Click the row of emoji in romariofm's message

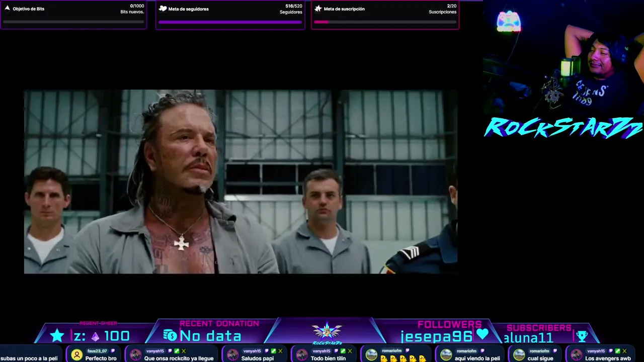click(x=403, y=358)
